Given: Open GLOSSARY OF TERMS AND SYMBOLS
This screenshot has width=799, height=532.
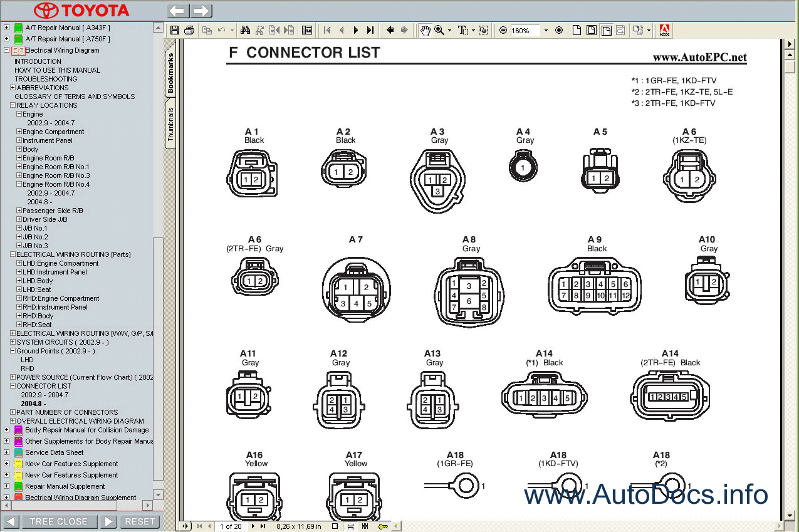Looking at the screenshot, I should click(x=75, y=96).
